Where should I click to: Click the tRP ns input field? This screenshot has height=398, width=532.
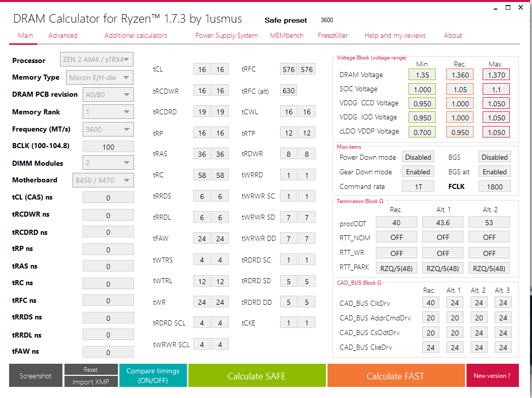[108, 250]
